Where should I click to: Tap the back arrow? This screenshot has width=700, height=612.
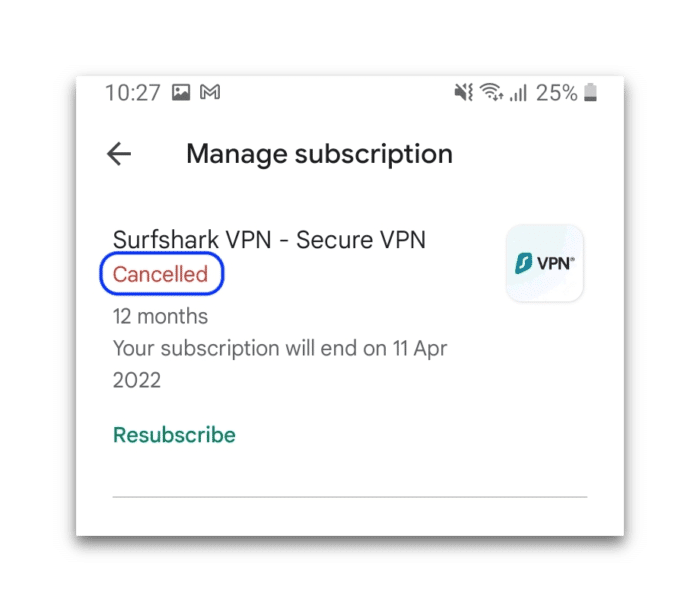[120, 154]
